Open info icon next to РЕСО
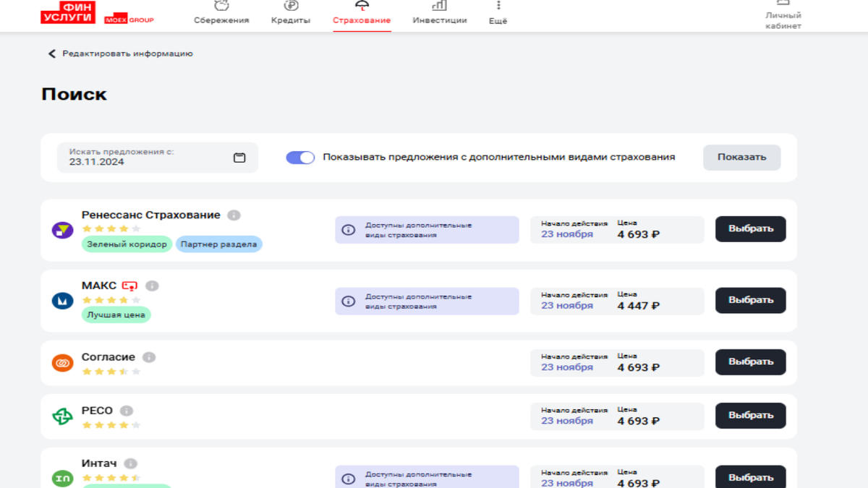Viewport: 868px width, 488px height. point(127,411)
